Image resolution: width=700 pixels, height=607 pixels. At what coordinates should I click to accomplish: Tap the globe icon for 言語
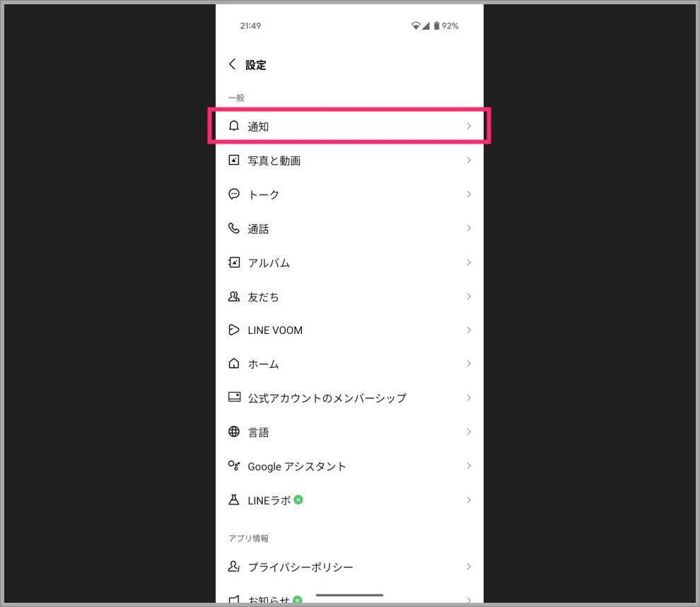[x=234, y=432]
